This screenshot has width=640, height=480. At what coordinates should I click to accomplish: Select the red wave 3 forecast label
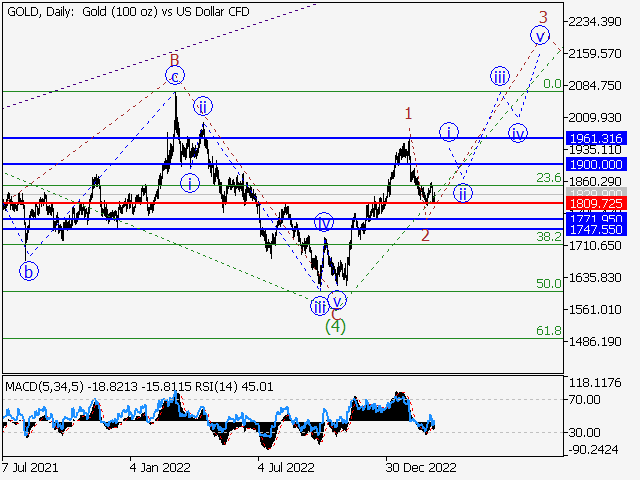[x=543, y=17]
